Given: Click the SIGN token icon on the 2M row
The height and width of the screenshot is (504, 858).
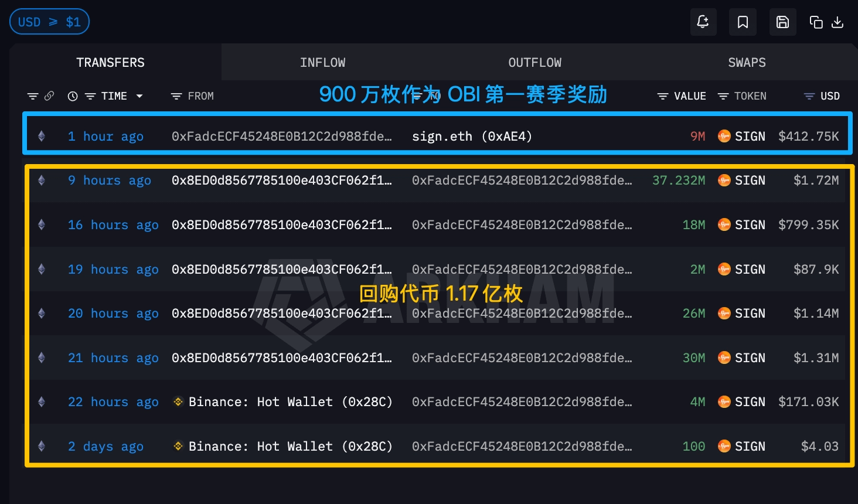Looking at the screenshot, I should (724, 269).
